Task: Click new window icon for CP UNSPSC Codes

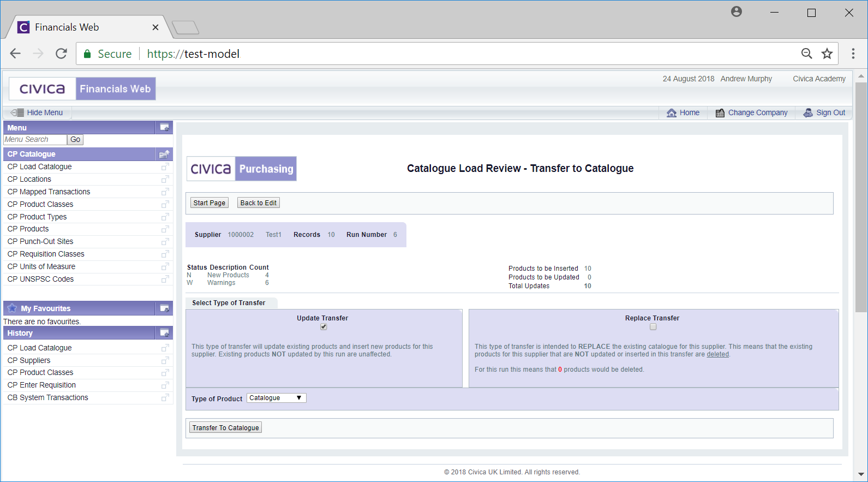Action: (165, 279)
